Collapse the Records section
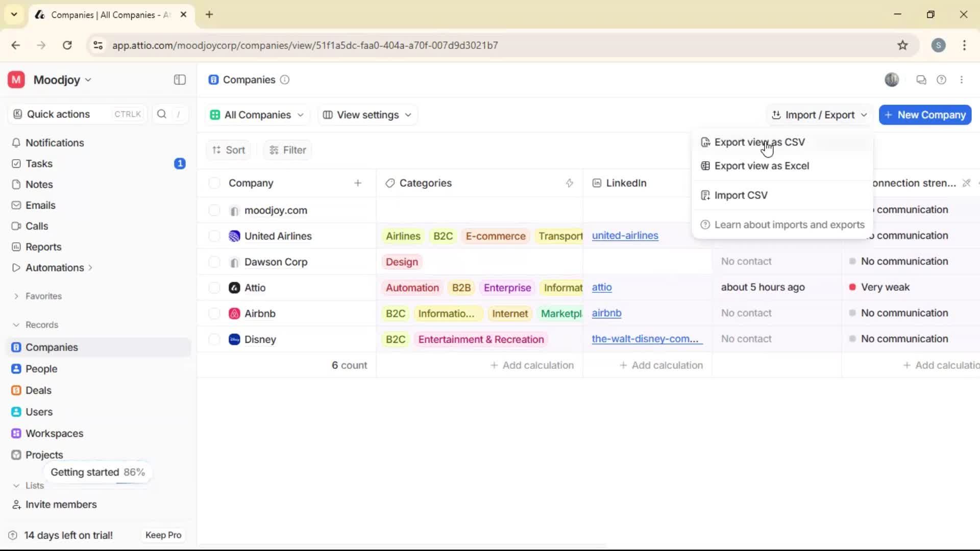The height and width of the screenshot is (551, 980). tap(16, 325)
